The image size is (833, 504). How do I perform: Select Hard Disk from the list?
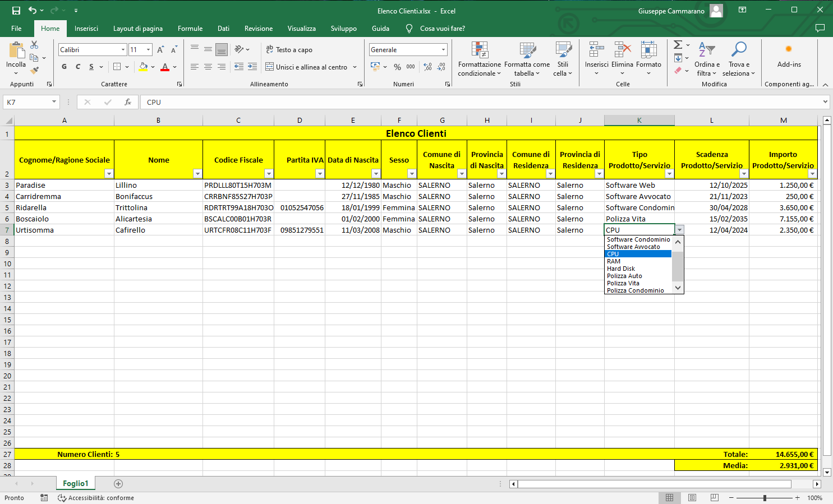pos(638,269)
